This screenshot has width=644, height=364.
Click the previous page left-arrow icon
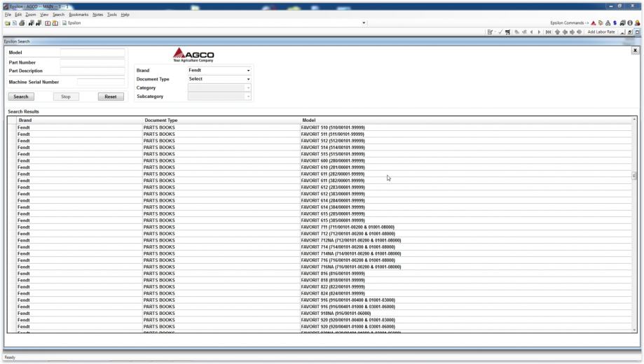click(x=531, y=32)
